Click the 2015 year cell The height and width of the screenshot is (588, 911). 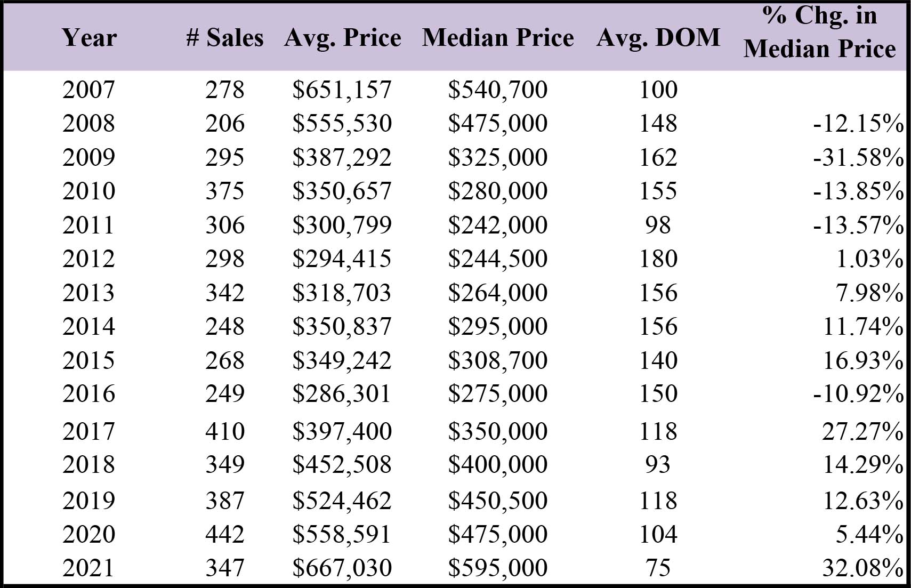pos(88,361)
